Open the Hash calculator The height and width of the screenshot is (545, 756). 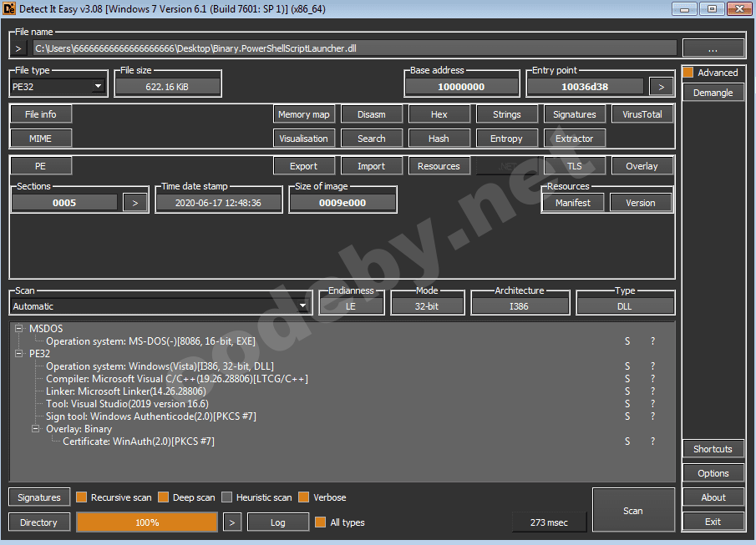pos(439,138)
